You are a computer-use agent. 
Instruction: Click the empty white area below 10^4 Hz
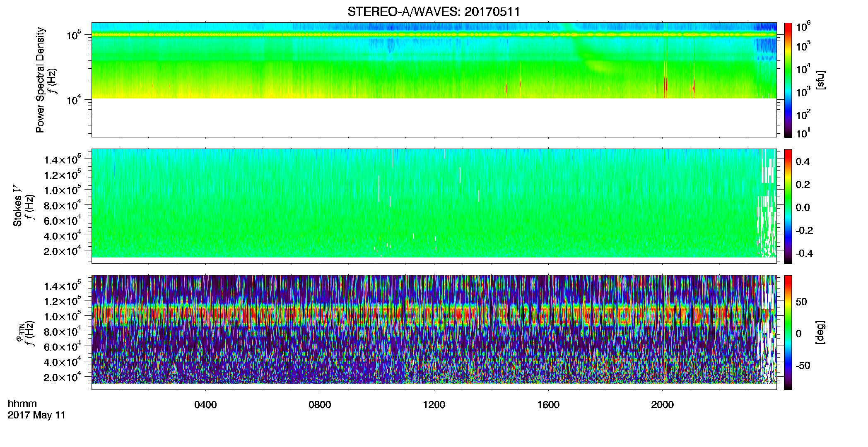434,118
